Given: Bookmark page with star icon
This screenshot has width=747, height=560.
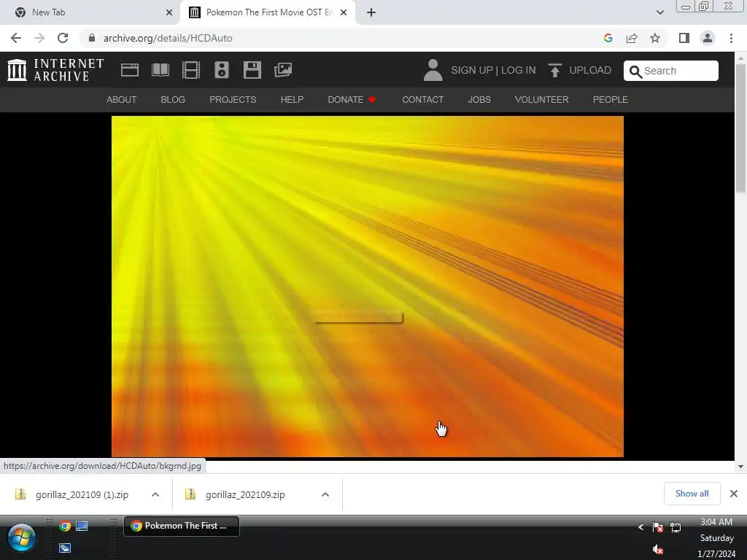Looking at the screenshot, I should pyautogui.click(x=655, y=38).
